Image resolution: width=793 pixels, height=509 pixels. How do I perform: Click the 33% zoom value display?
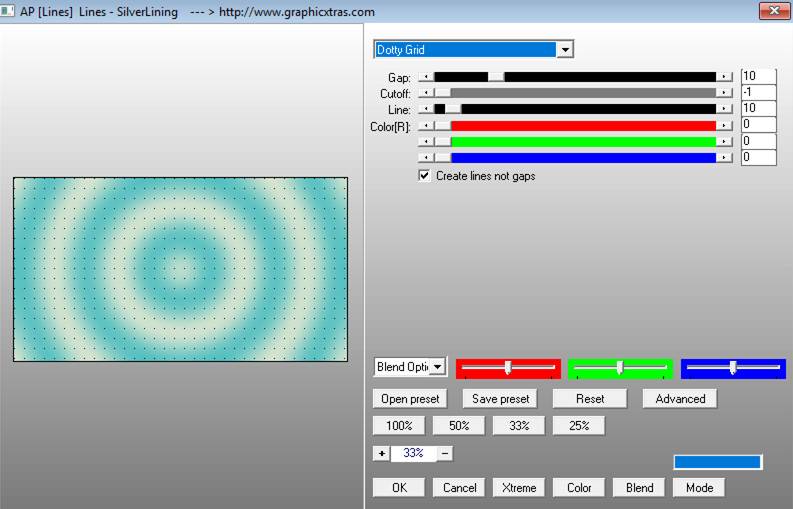click(413, 453)
